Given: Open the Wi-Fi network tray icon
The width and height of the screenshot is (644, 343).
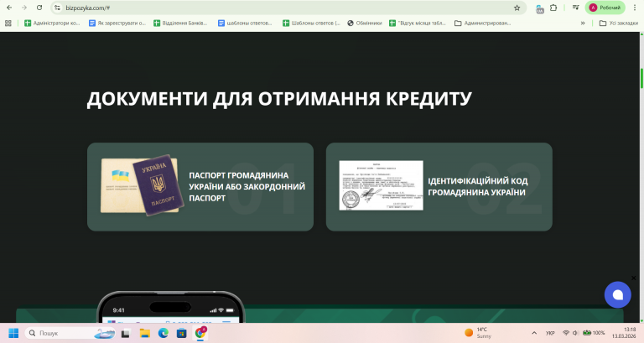Looking at the screenshot, I should [566, 333].
